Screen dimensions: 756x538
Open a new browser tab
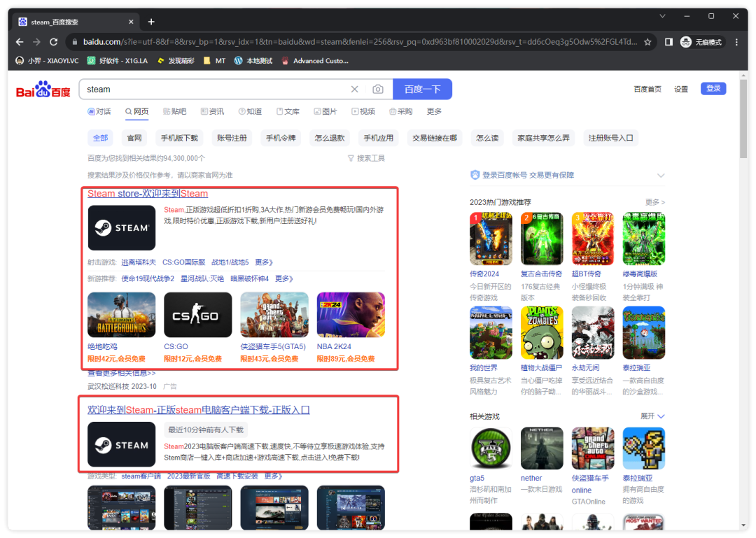tap(151, 22)
